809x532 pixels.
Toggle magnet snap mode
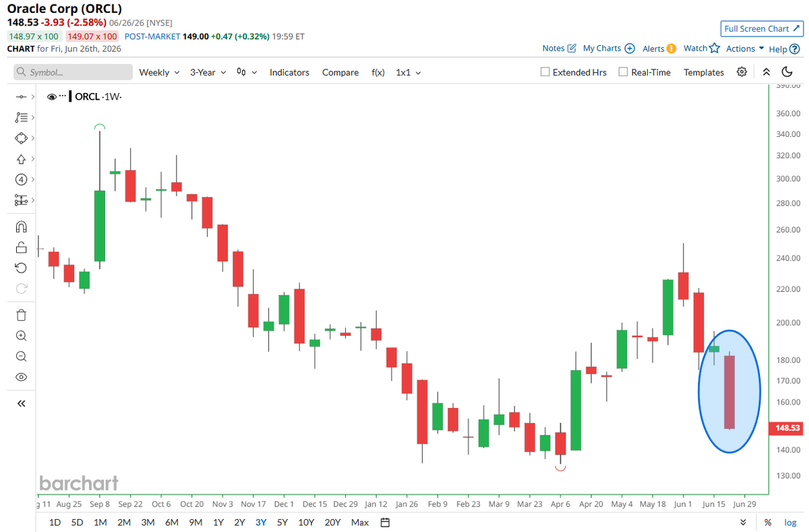coord(21,227)
